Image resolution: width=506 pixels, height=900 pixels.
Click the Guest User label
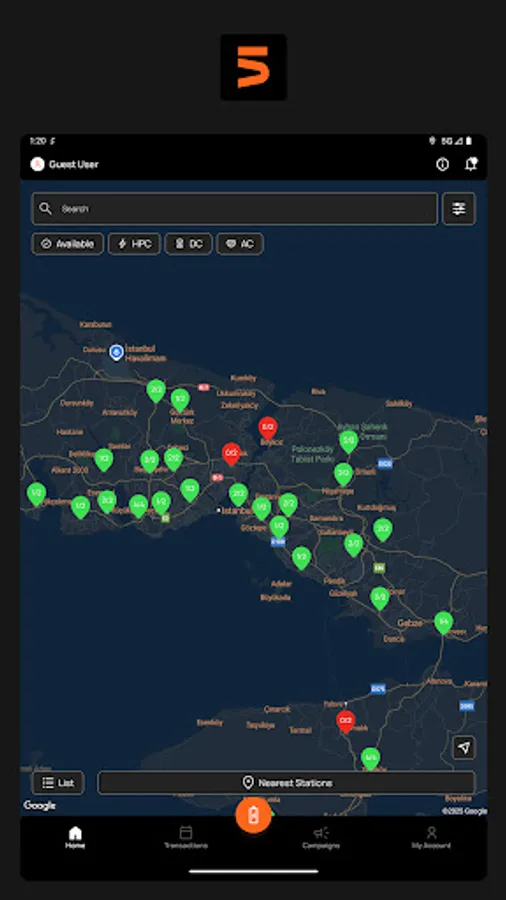(73, 165)
